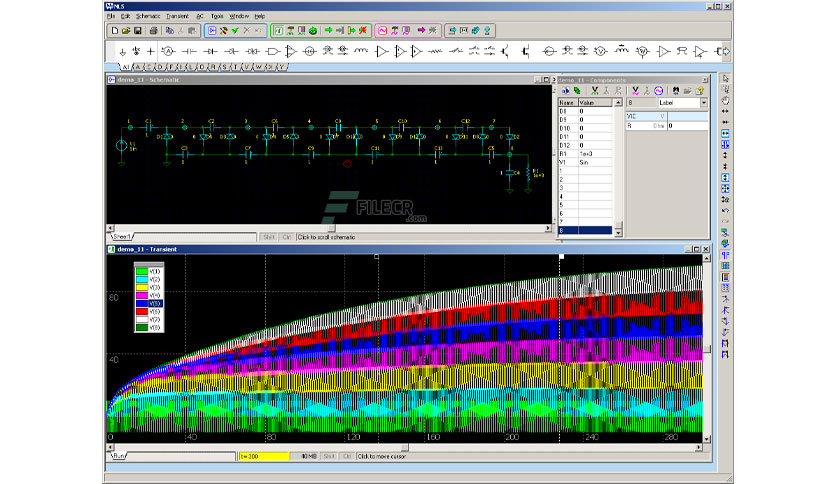The height and width of the screenshot is (484, 836).
Task: Select the Run tab in Transient window
Action: [119, 456]
